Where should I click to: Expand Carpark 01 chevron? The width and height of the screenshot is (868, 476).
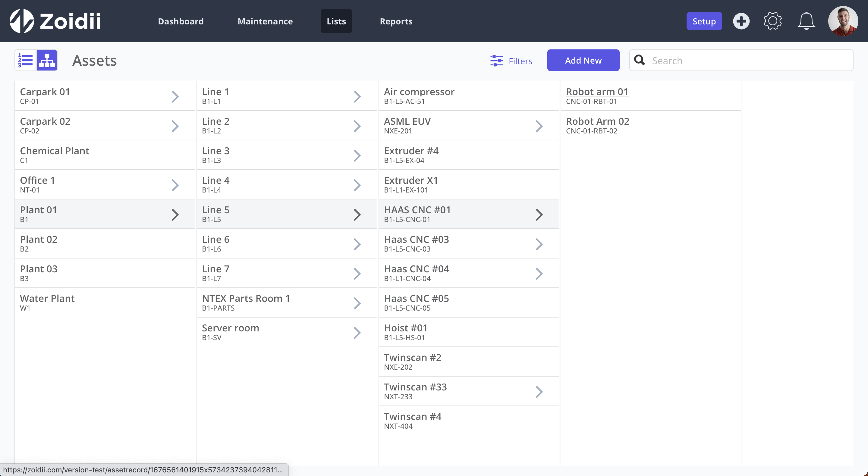coord(175,97)
